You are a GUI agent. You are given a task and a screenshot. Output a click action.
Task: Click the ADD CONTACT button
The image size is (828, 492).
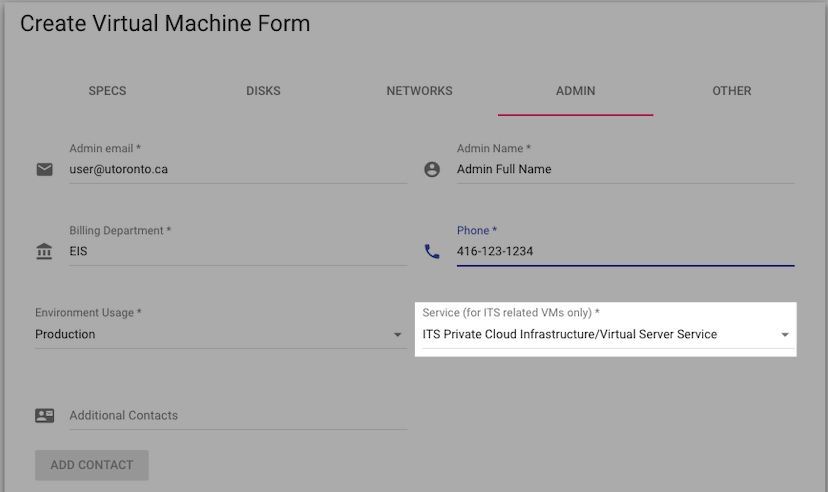click(x=92, y=465)
